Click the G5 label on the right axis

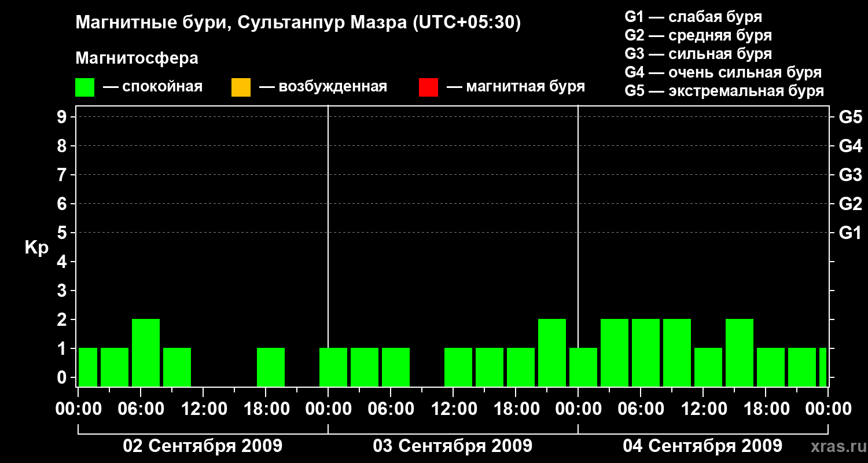(x=851, y=117)
